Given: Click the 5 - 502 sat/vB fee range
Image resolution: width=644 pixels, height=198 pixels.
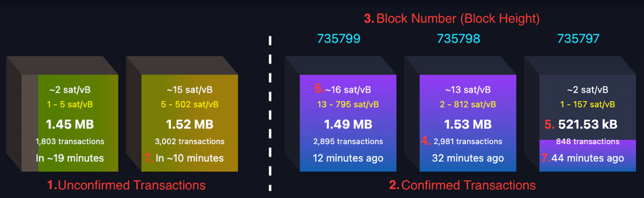Looking at the screenshot, I should tap(190, 104).
